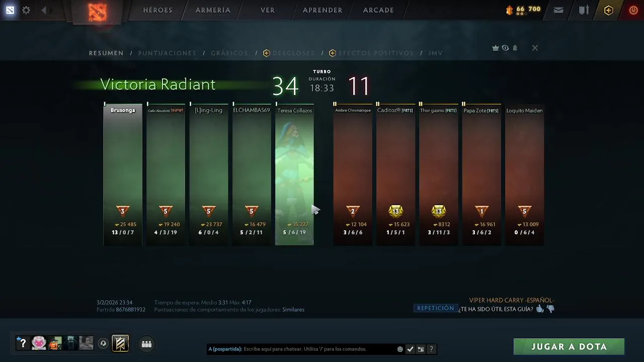Select the question mark friend avatar

click(x=23, y=343)
